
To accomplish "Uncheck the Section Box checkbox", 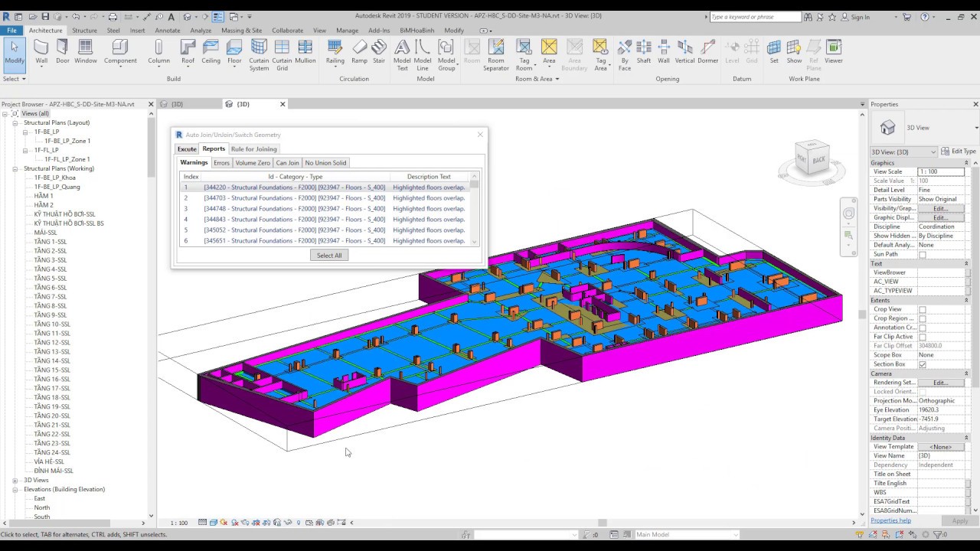I will pos(922,365).
